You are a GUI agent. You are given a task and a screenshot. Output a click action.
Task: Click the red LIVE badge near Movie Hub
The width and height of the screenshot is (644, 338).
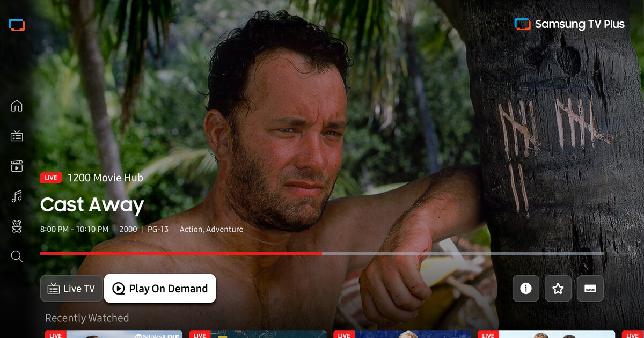[51, 178]
